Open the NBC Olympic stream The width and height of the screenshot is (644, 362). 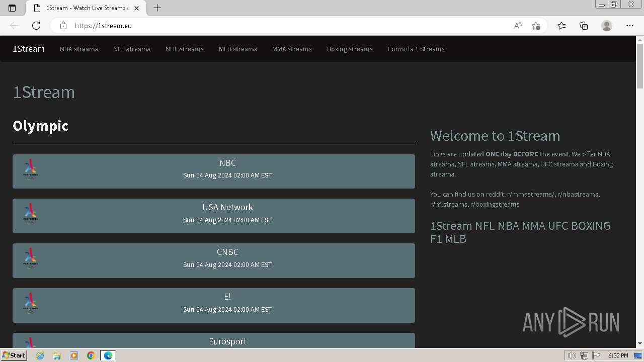coord(214,171)
